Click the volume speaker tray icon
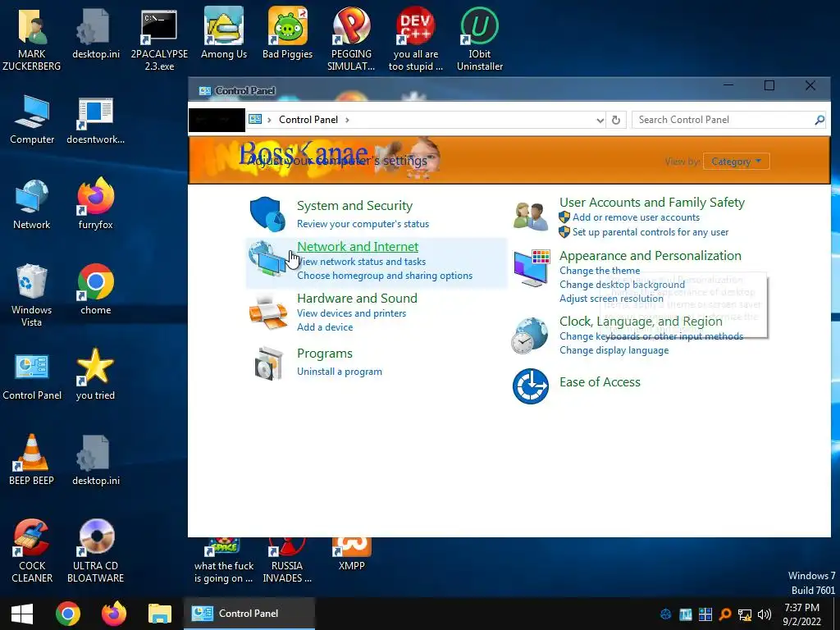 (x=765, y=614)
